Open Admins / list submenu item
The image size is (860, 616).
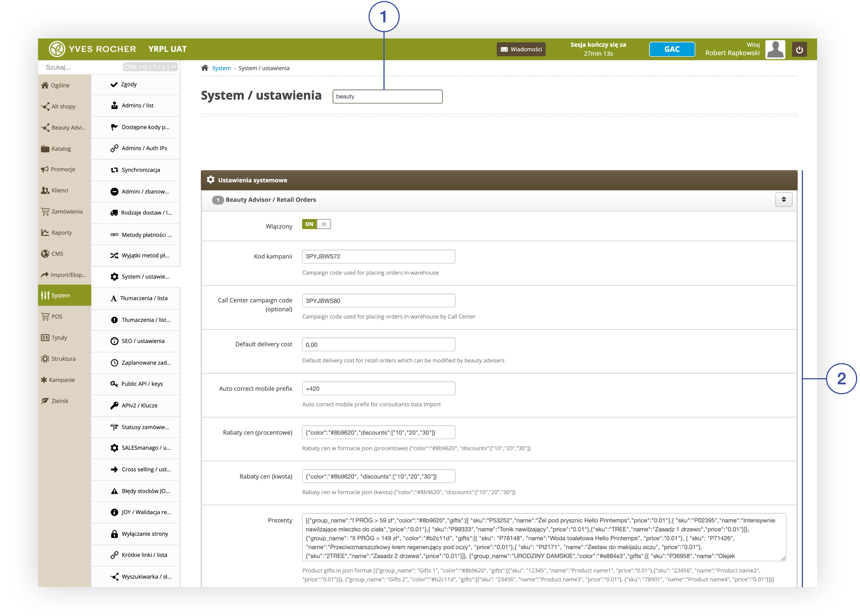coord(136,106)
